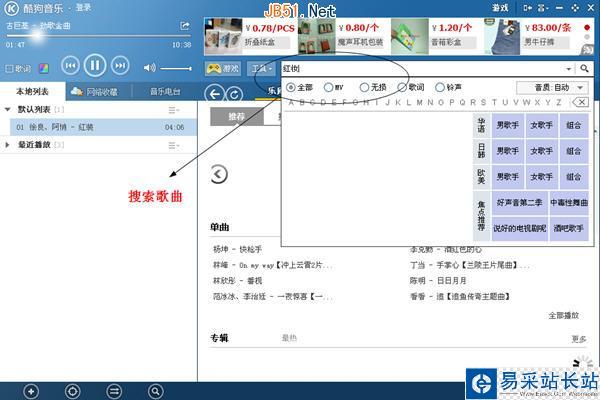Switch to mini mode from the title bar
Screen dimensions: 600x400
coord(528,8)
